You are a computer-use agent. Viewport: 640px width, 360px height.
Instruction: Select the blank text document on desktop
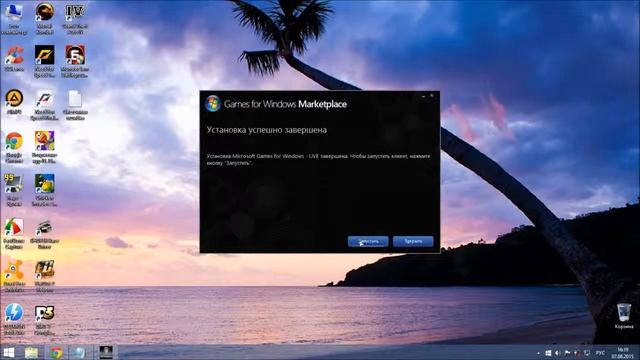coord(75,105)
